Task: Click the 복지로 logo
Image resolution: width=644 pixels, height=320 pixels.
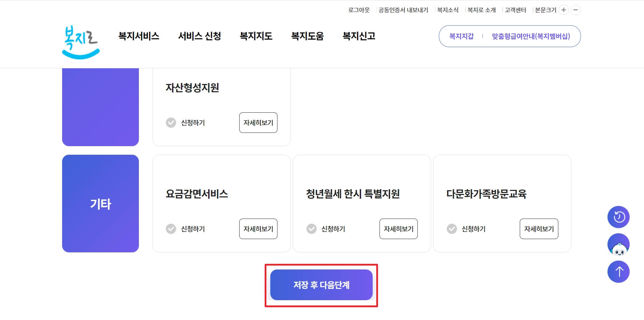Action: click(x=81, y=42)
